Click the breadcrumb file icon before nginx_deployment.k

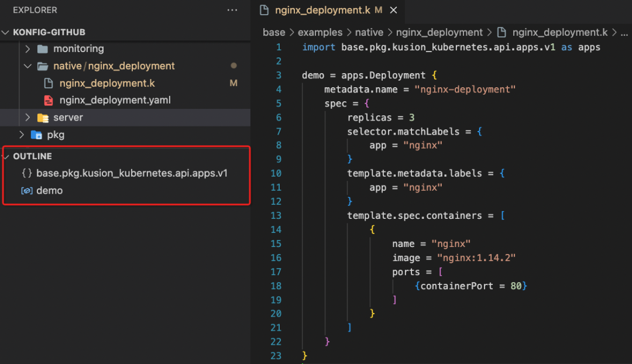501,33
